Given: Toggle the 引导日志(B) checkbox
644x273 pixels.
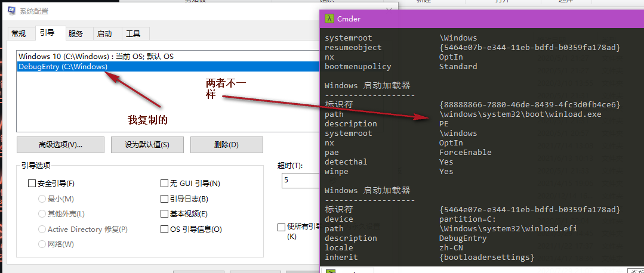Looking at the screenshot, I should 164,199.
